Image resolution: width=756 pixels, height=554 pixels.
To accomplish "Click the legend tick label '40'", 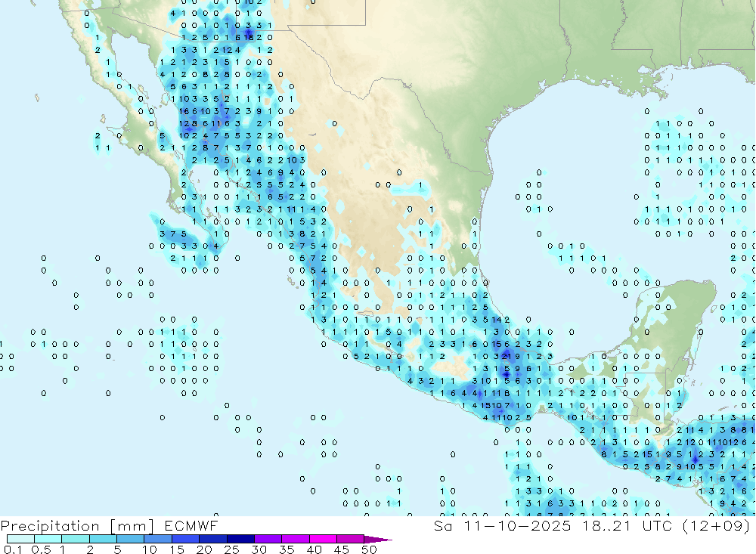I will 314,549.
